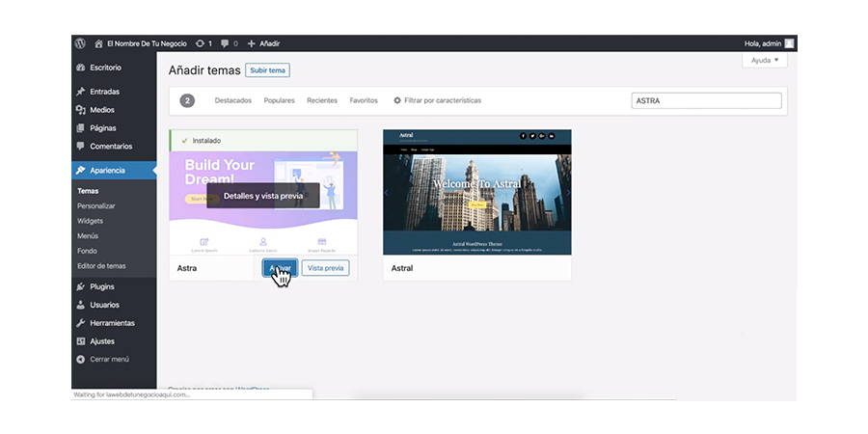This screenshot has width=868, height=434.
Task: Click the admin avatar in the top bar
Action: [789, 43]
